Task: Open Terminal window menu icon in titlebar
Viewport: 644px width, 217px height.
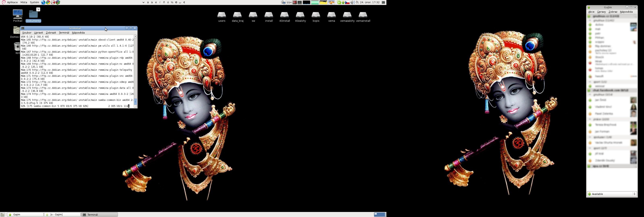Action: 23,28
